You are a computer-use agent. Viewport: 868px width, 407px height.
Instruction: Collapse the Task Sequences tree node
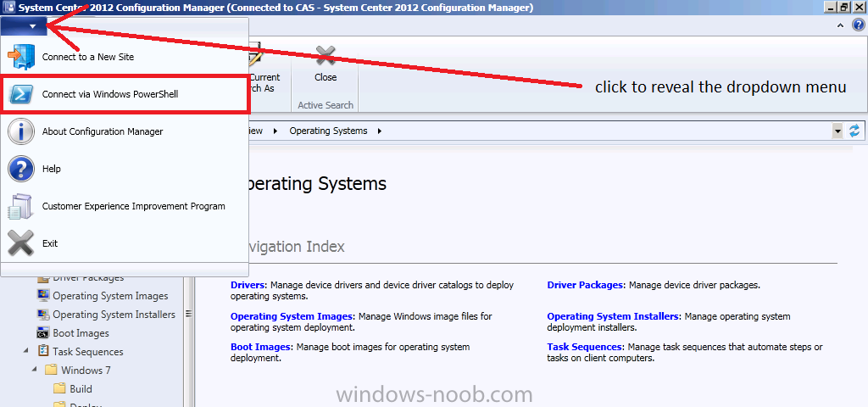tap(26, 352)
